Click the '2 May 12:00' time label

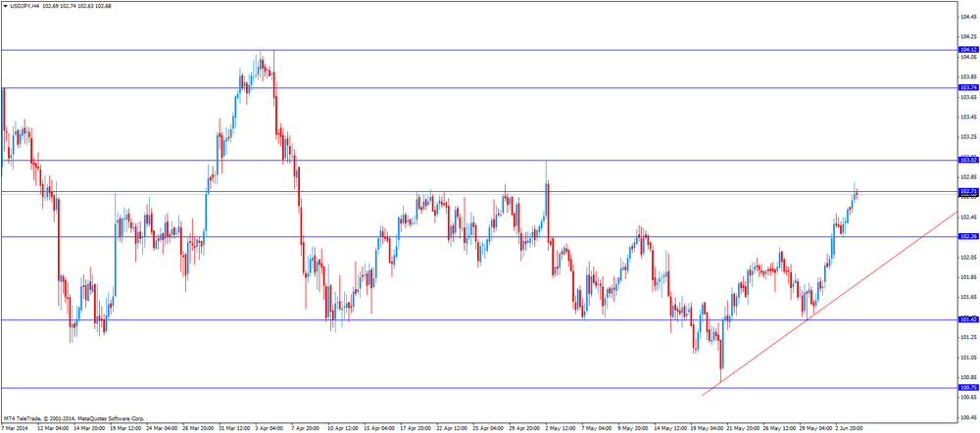tap(560, 429)
